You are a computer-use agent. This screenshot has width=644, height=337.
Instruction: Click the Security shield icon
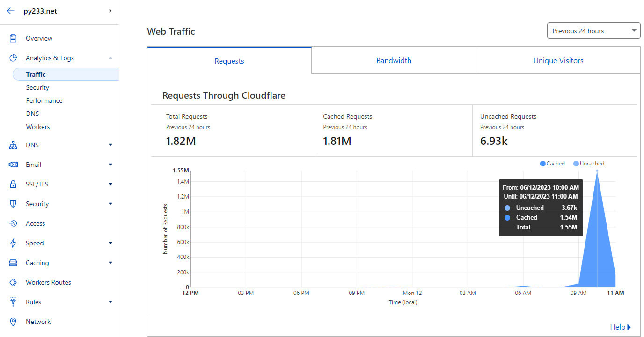tap(13, 204)
